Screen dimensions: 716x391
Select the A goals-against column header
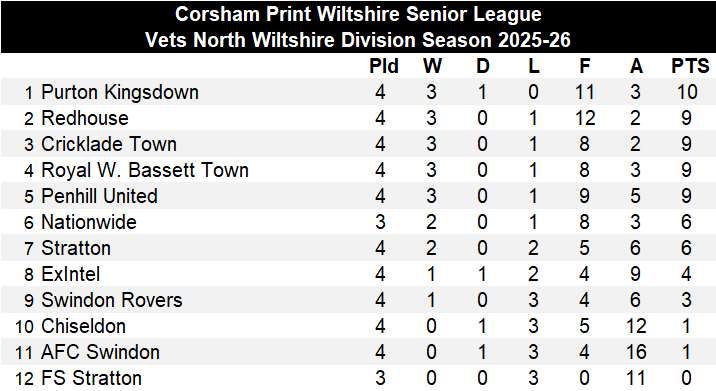pos(636,66)
